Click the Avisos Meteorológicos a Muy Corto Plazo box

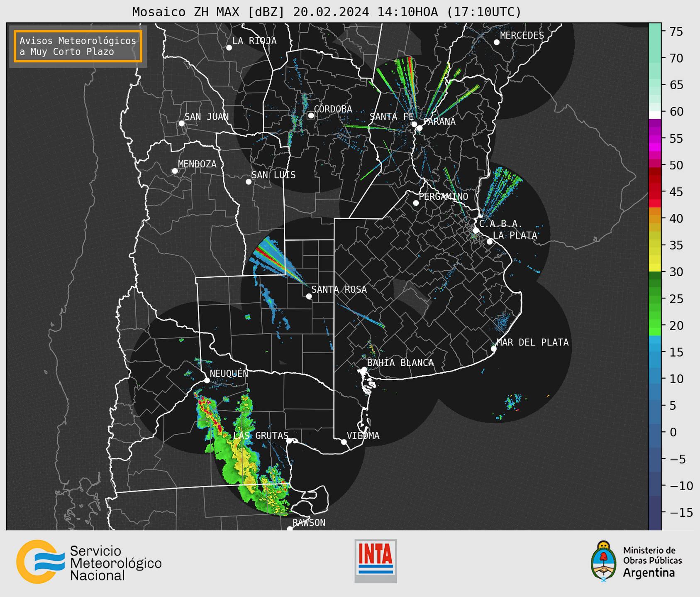click(x=78, y=46)
